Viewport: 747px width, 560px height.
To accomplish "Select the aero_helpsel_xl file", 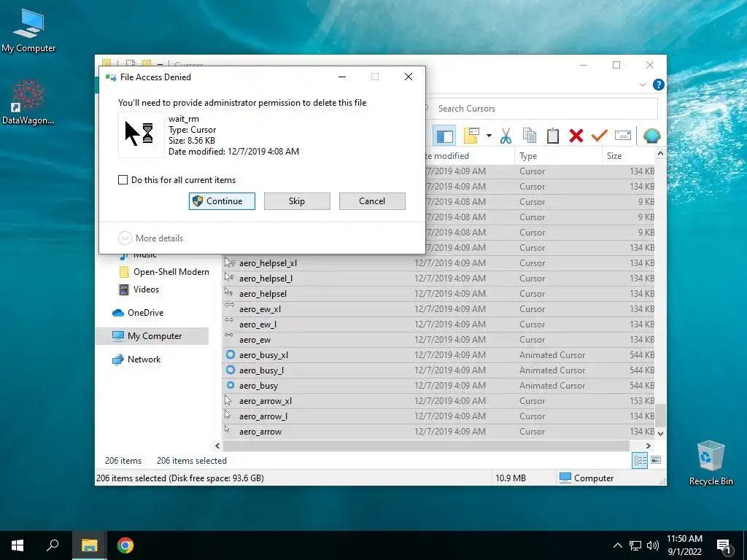I will pos(438,262).
